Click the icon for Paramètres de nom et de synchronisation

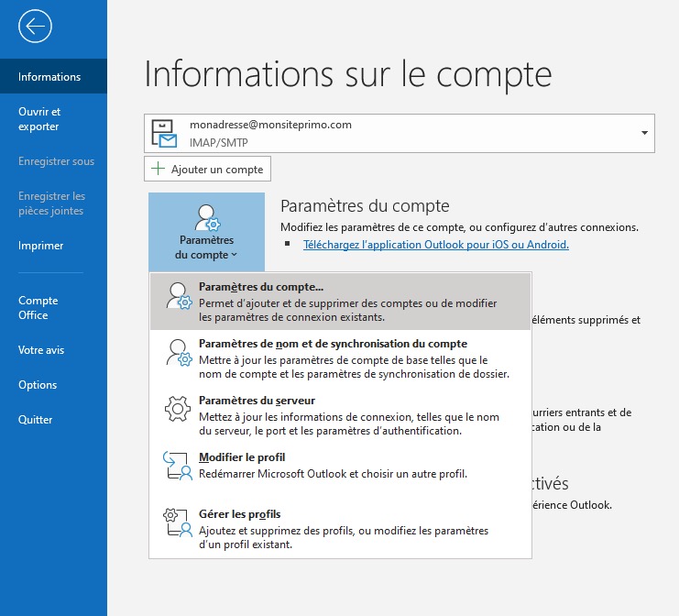pos(177,353)
